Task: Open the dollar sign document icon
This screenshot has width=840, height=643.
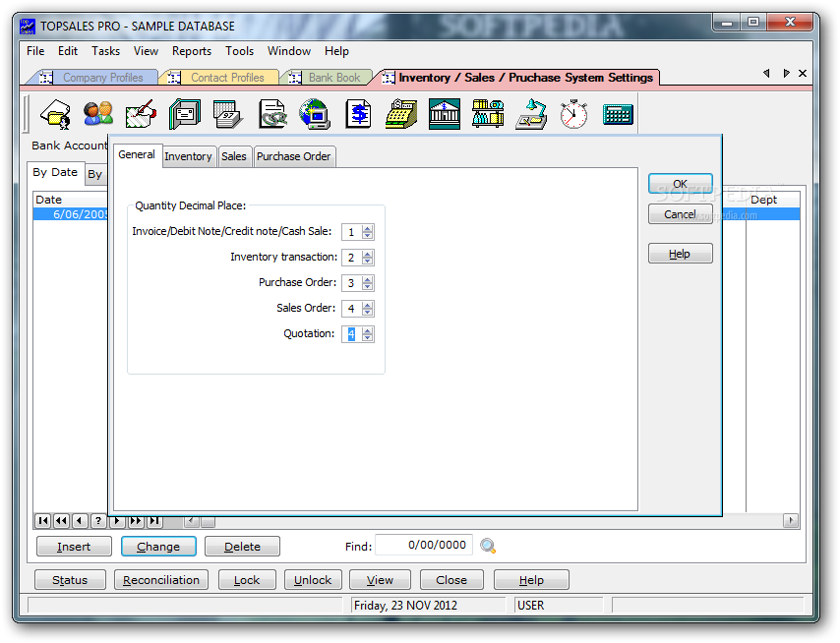Action: (x=358, y=114)
